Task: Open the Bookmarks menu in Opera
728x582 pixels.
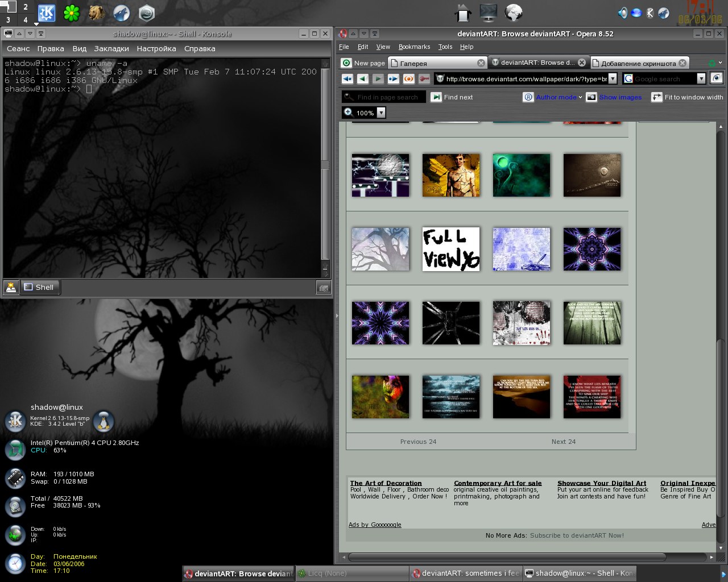Action: [414, 47]
